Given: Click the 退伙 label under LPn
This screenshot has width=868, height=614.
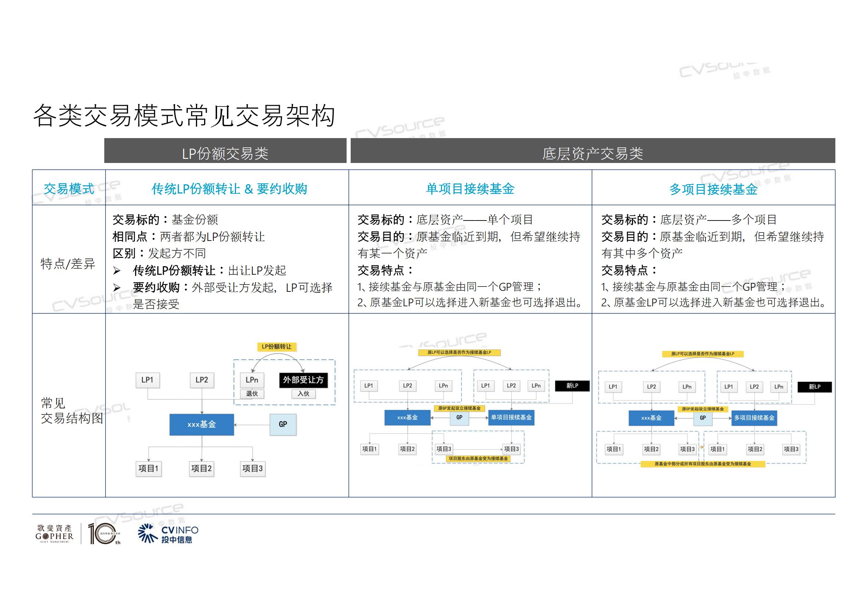Looking at the screenshot, I should (252, 393).
